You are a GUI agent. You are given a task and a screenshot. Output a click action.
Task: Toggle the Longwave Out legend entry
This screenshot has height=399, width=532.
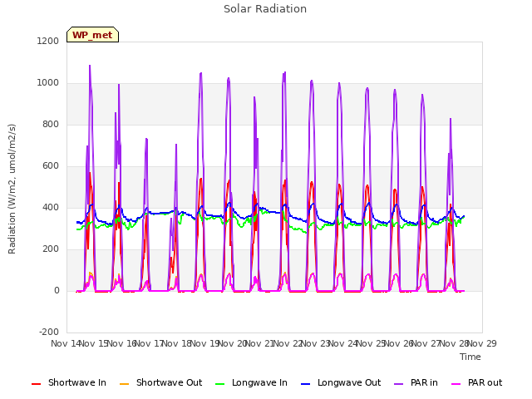pos(341,382)
